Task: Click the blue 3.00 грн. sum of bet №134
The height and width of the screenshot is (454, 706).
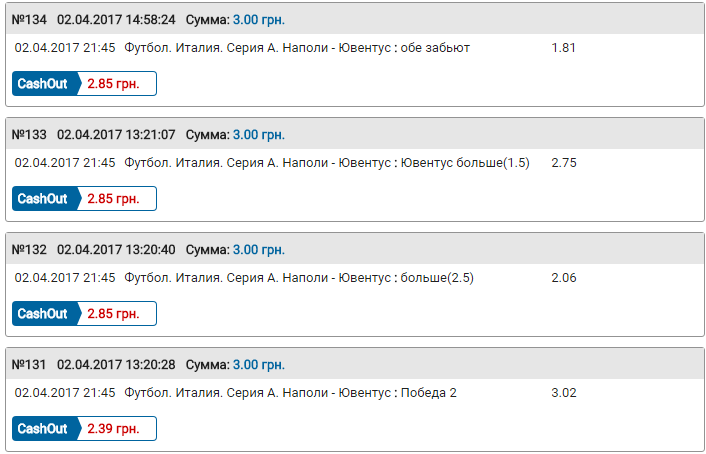Action: (x=259, y=20)
